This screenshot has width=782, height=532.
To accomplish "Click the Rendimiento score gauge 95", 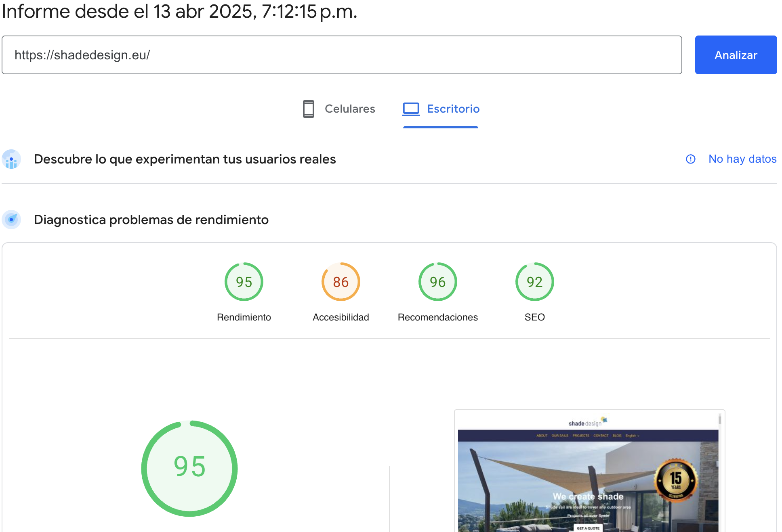I will tap(244, 282).
